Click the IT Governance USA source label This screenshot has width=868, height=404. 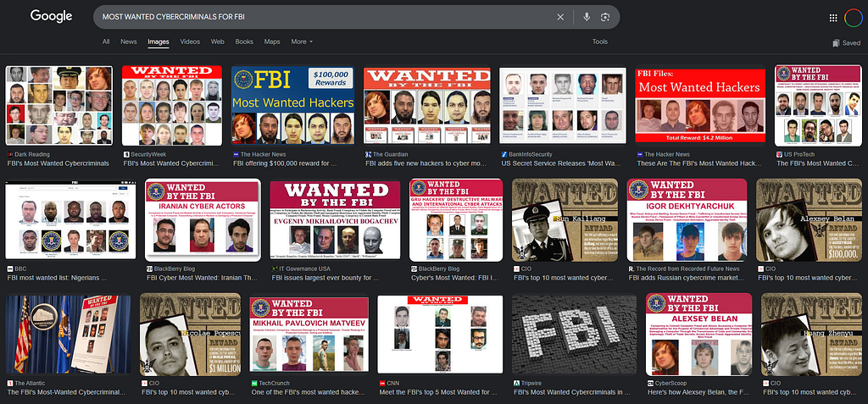coord(305,268)
